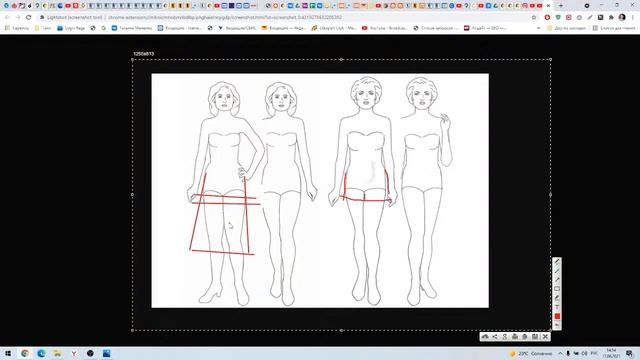Select the rectangle drawing tool
Image resolution: width=640 pixels, height=360 pixels.
tap(557, 289)
